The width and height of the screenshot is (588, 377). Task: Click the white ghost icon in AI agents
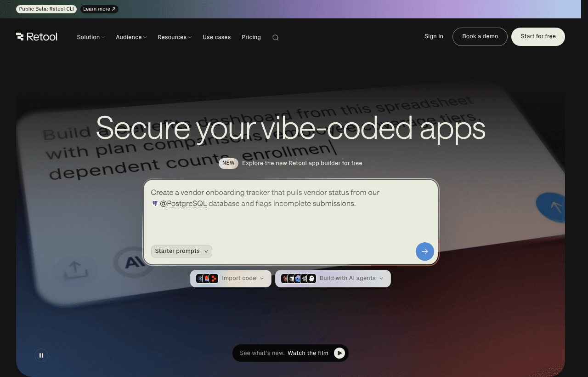coord(311,279)
